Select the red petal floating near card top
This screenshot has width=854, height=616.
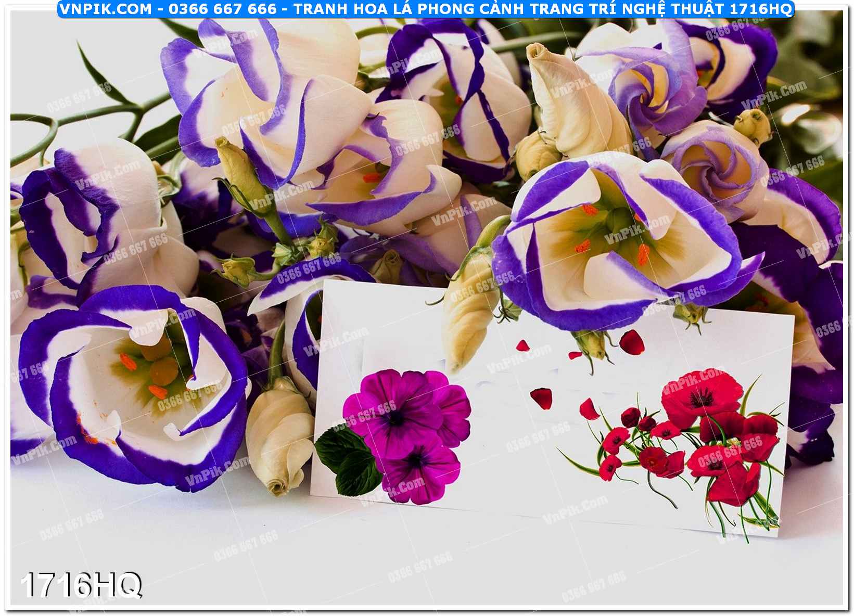coord(631,342)
